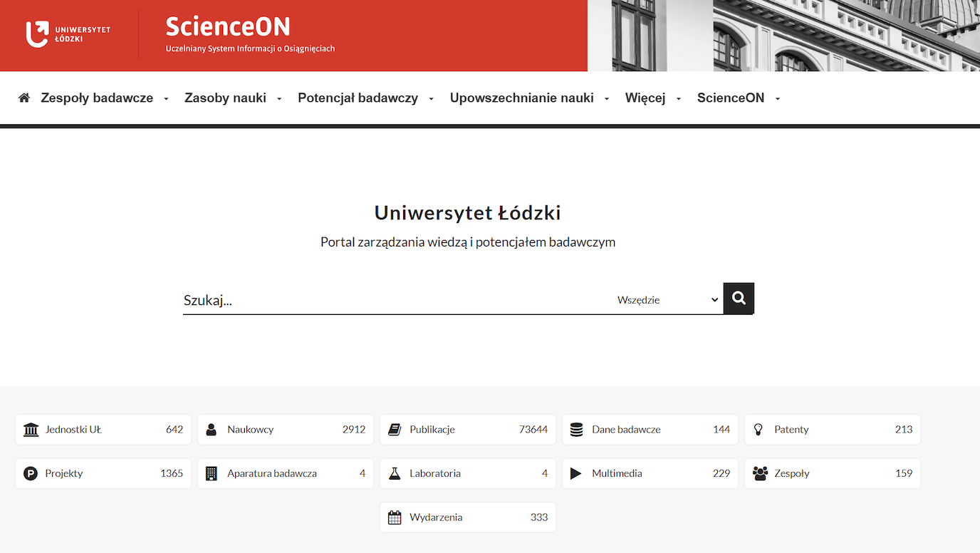980x553 pixels.
Task: Open the Wydarzenia label
Action: tap(436, 517)
